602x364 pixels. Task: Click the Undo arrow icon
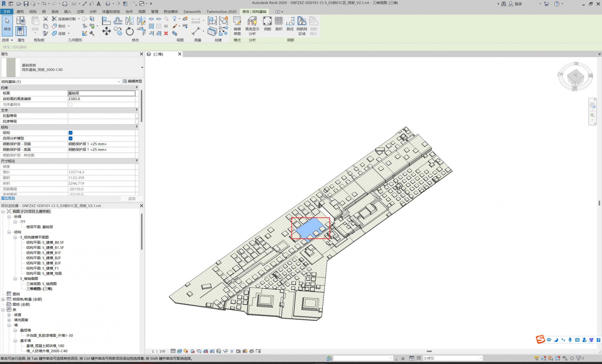pyautogui.click(x=43, y=4)
